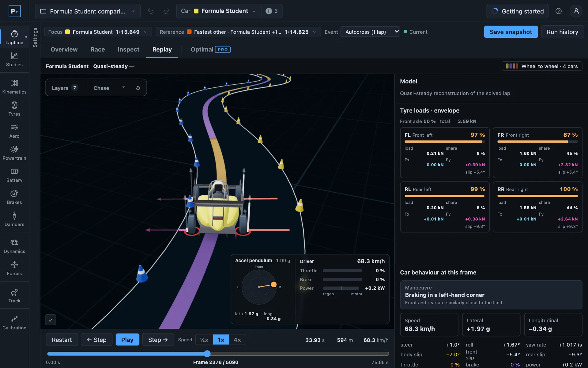Open the user account icon
Viewport: 588px width, 368px height.
tap(576, 11)
